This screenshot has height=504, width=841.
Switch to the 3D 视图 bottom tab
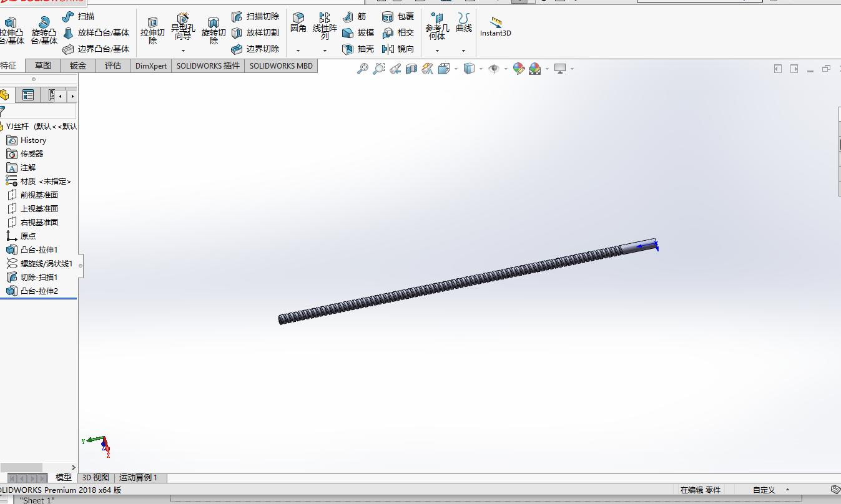96,477
